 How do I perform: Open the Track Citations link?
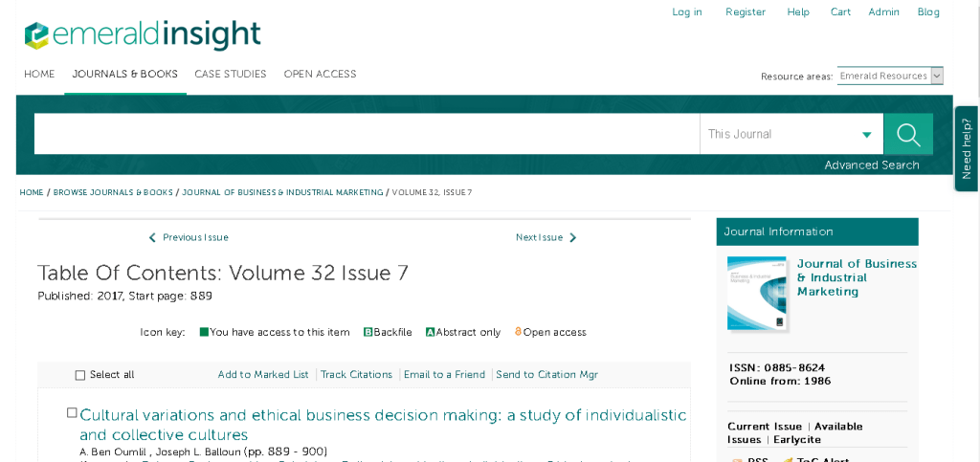[x=356, y=375]
